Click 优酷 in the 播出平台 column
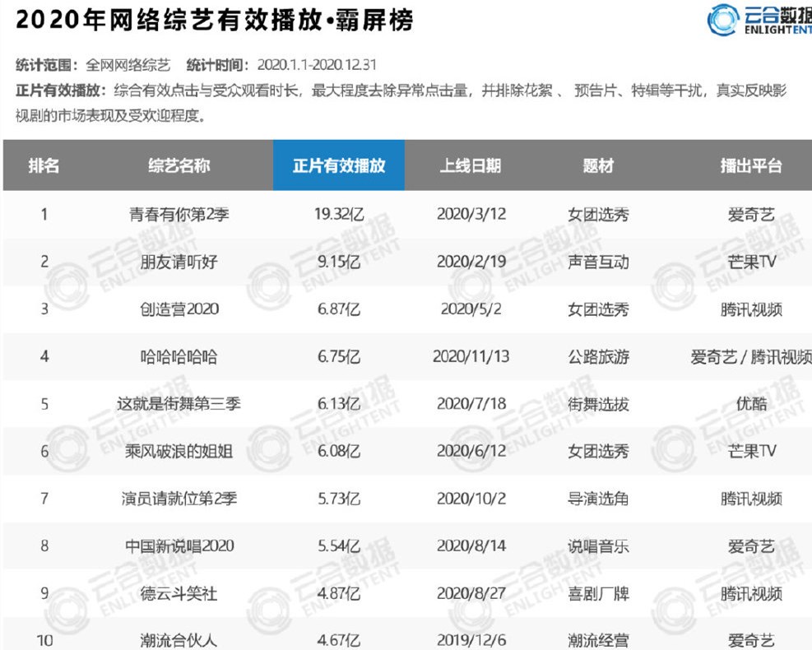Screen dimensions: 812x650 (x=751, y=403)
